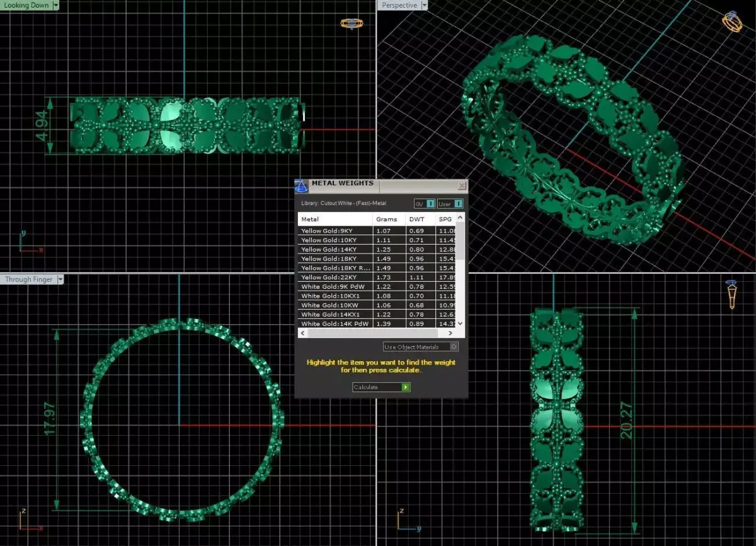Open the Looking Down viewport dropdown
This screenshot has width=756, height=546.
pyautogui.click(x=56, y=5)
